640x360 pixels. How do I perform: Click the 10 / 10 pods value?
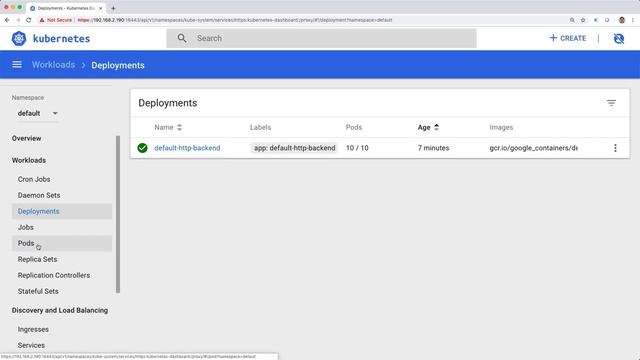[357, 148]
